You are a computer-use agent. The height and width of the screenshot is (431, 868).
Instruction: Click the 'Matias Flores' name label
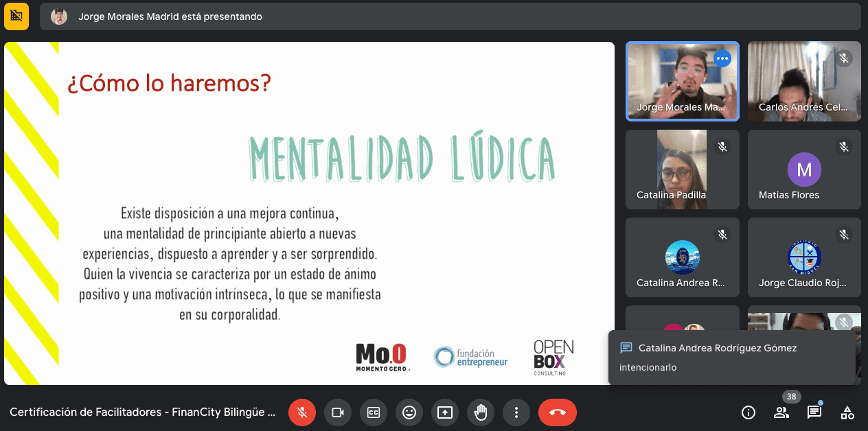pos(789,195)
